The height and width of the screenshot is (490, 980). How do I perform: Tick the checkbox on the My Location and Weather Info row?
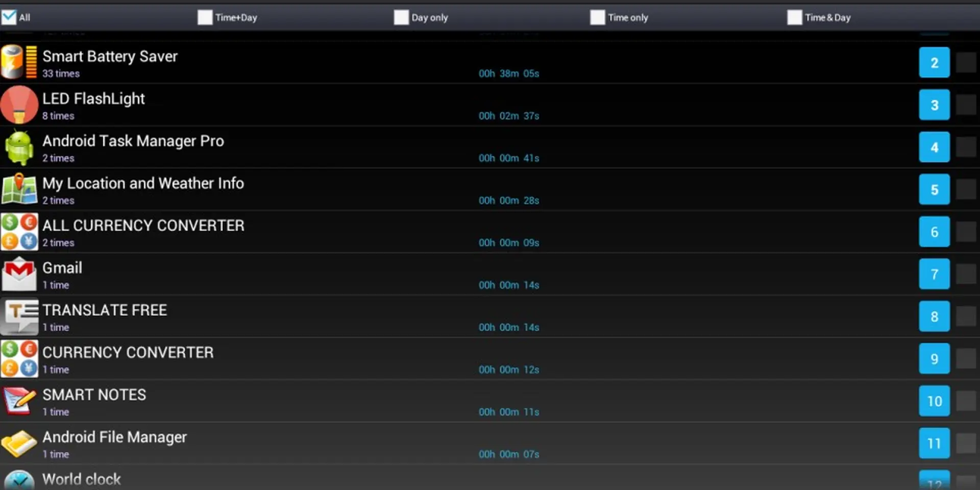click(x=966, y=189)
